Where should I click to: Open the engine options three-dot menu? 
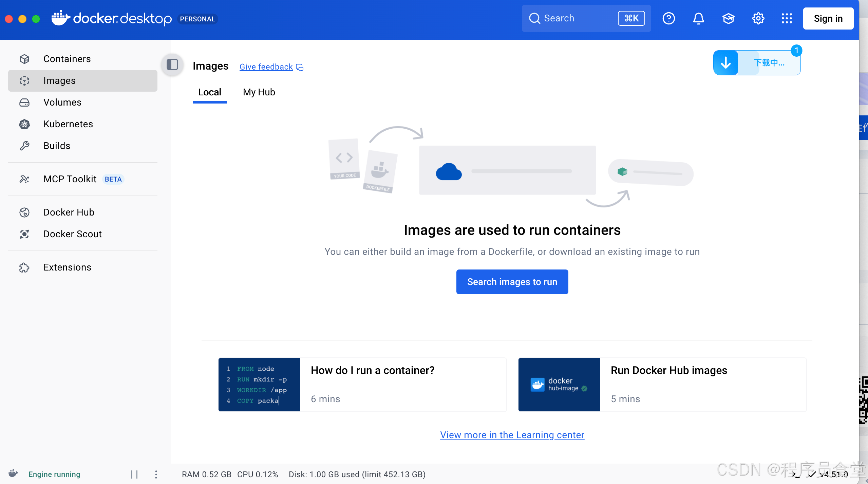(x=156, y=474)
